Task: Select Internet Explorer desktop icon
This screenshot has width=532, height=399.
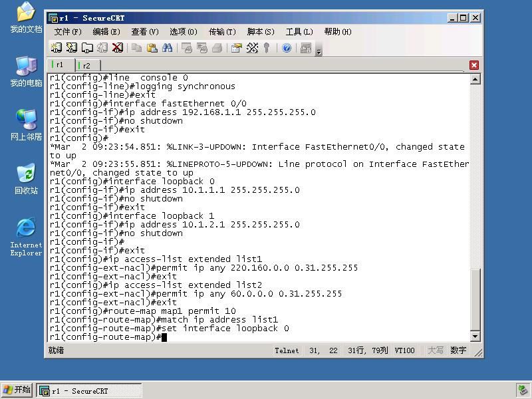Action: [x=26, y=237]
